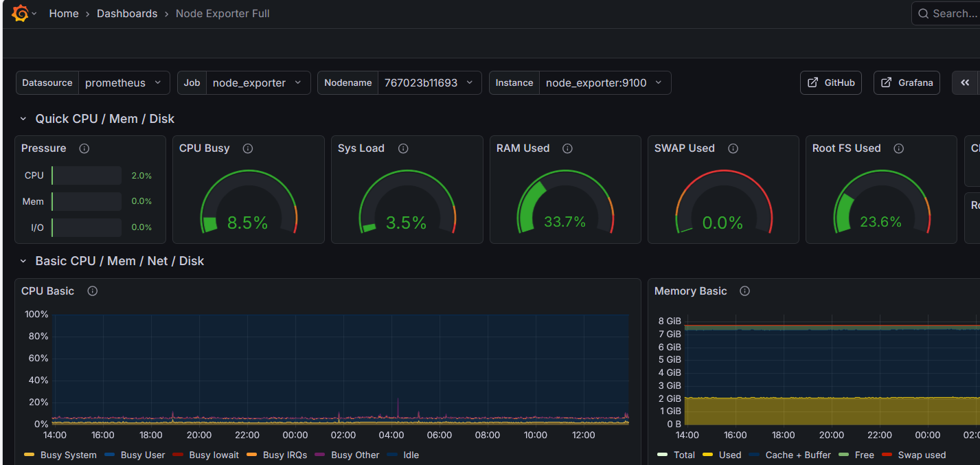980x465 pixels.
Task: Toggle the Idle series visibility
Action: click(x=411, y=455)
